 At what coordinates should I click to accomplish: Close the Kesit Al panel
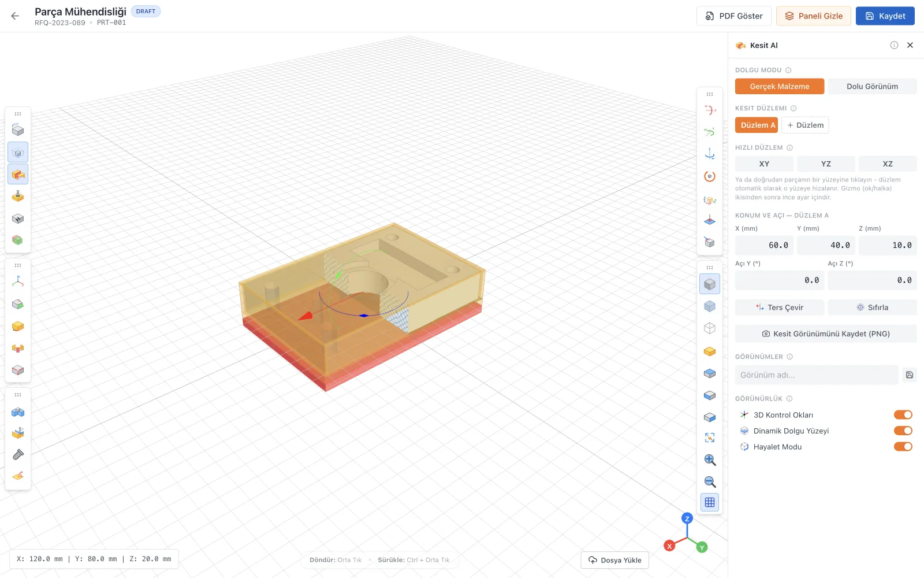point(910,45)
